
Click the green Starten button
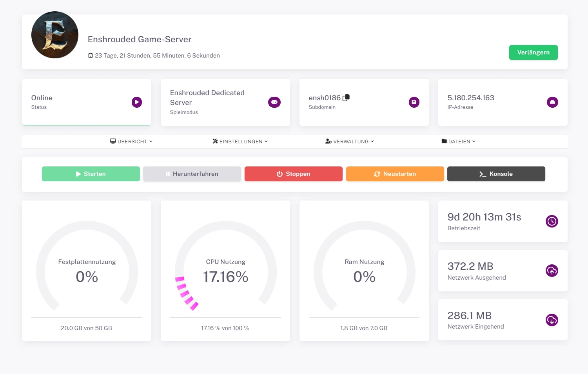pos(91,174)
